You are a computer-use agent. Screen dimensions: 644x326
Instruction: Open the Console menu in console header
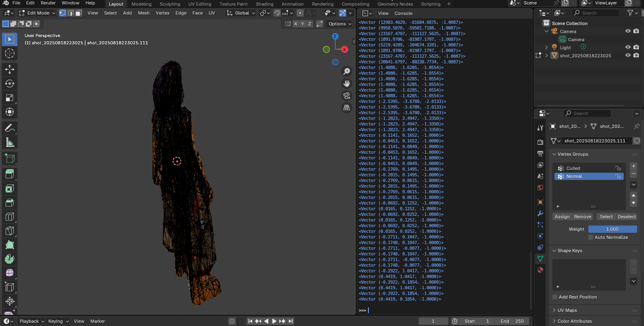pos(404,13)
